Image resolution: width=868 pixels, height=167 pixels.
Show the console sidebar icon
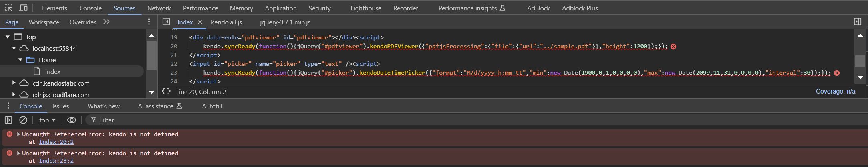[x=8, y=120]
